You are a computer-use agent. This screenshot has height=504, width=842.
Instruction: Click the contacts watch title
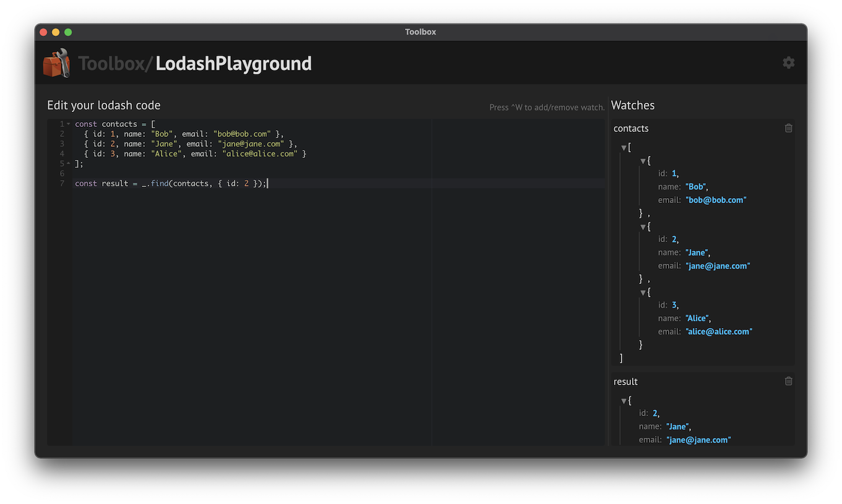tap(631, 128)
